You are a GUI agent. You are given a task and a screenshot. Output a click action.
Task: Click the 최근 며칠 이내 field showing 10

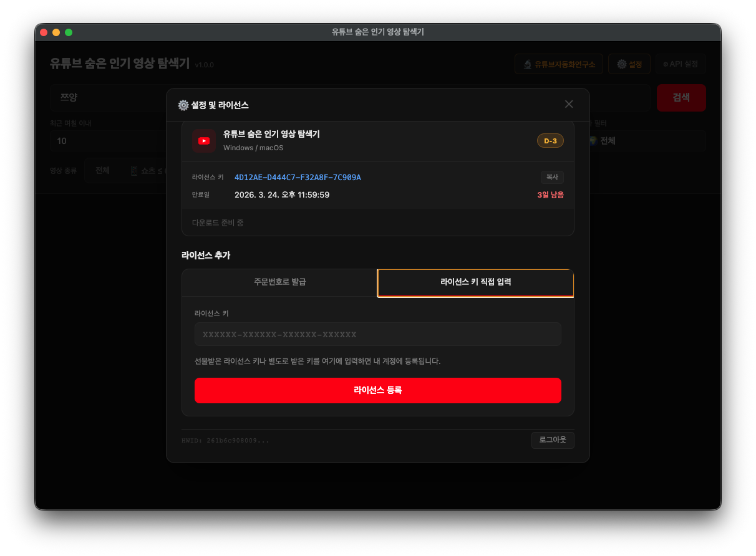point(108,141)
